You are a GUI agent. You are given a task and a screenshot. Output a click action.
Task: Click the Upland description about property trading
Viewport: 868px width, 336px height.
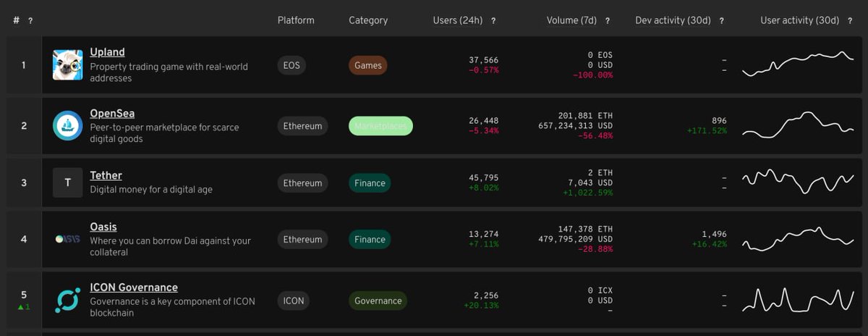[169, 72]
